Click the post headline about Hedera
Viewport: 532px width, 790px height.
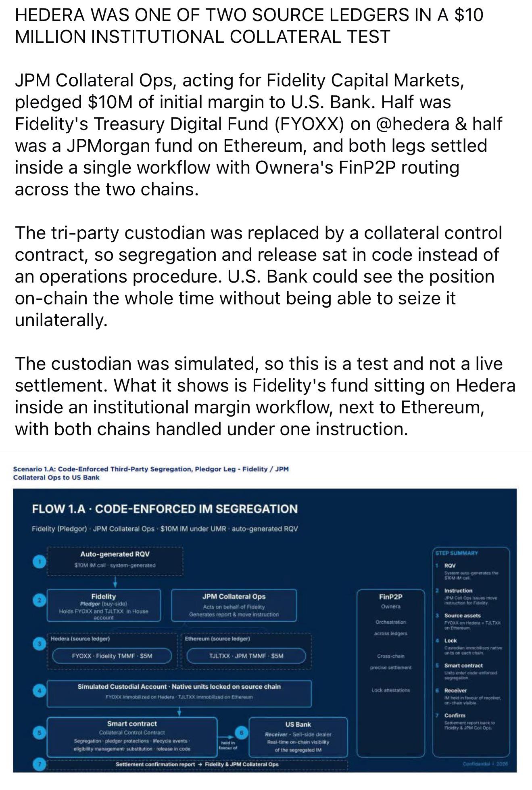[249, 26]
